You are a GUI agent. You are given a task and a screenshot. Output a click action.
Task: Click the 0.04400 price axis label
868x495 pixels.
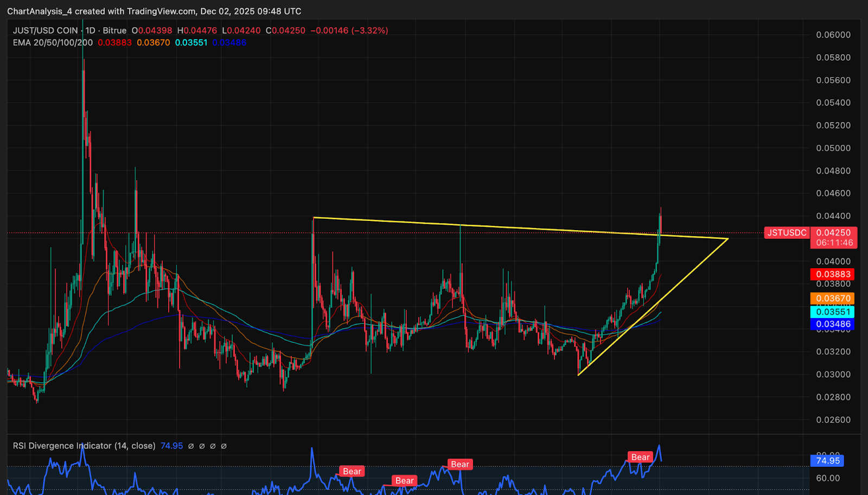[833, 216]
